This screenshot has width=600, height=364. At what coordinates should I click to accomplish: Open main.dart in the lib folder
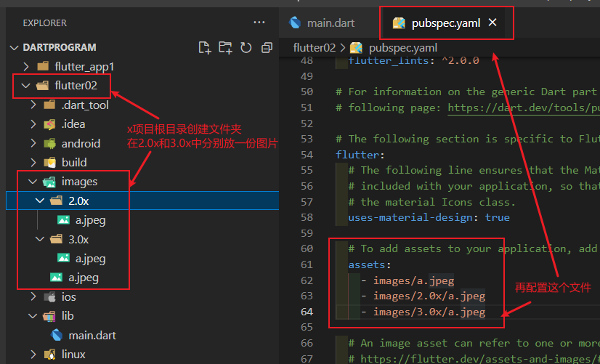(92, 335)
